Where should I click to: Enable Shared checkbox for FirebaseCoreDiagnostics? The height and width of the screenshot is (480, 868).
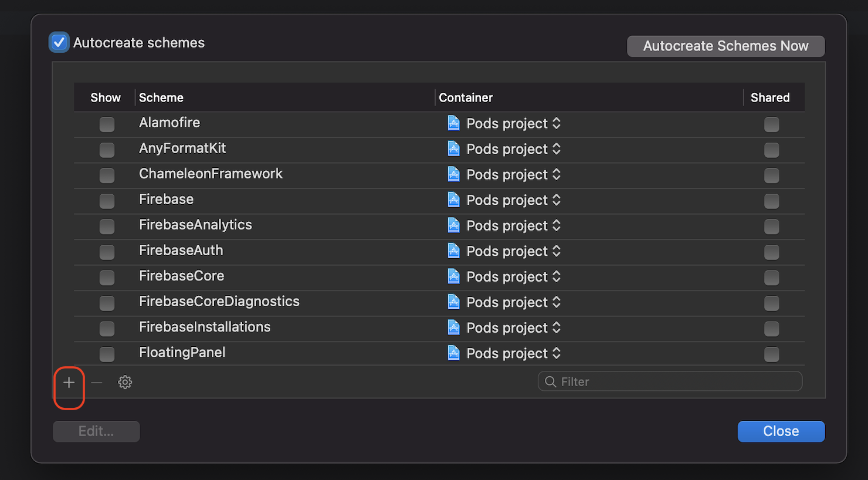click(x=772, y=303)
